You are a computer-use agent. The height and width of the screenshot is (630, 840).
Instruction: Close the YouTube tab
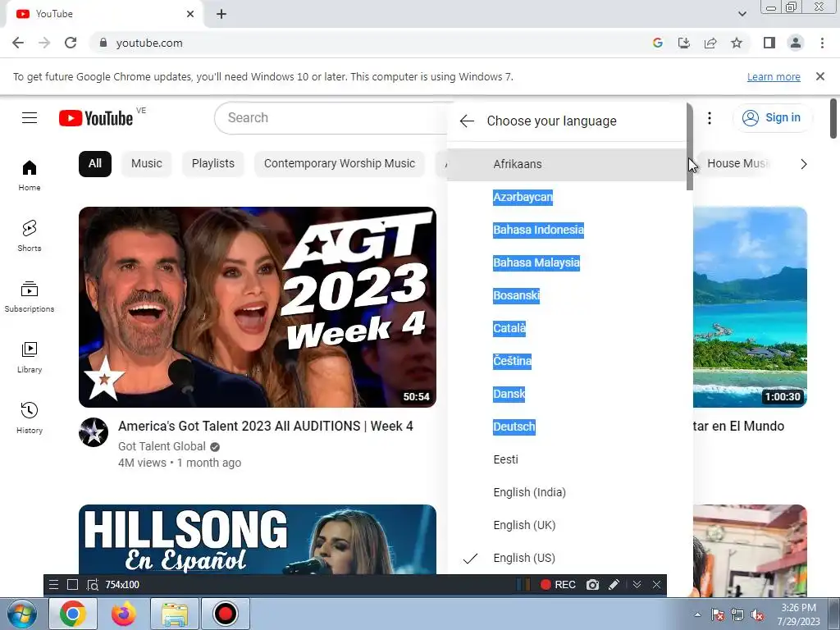(x=190, y=14)
